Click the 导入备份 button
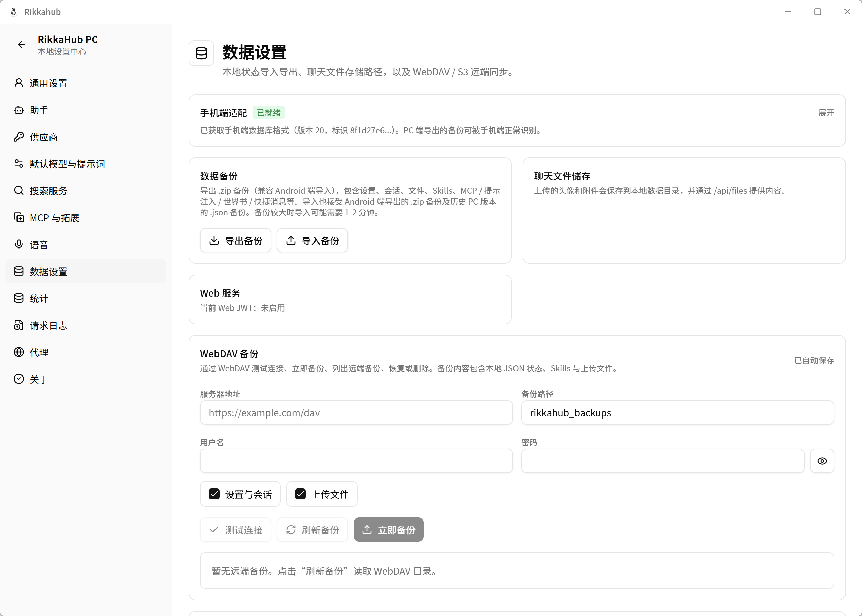The image size is (862, 616). [312, 241]
